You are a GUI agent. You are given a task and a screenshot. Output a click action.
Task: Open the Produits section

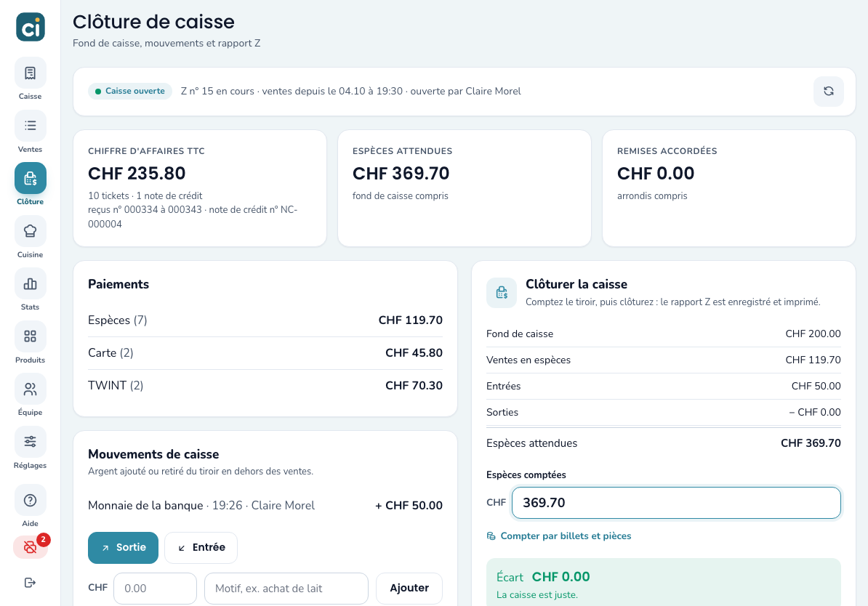[31, 342]
